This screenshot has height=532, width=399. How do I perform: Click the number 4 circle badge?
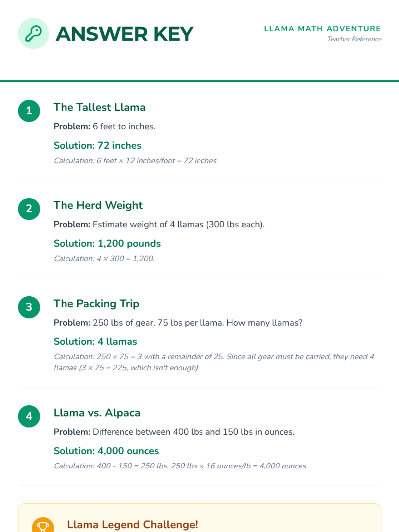[x=29, y=416]
